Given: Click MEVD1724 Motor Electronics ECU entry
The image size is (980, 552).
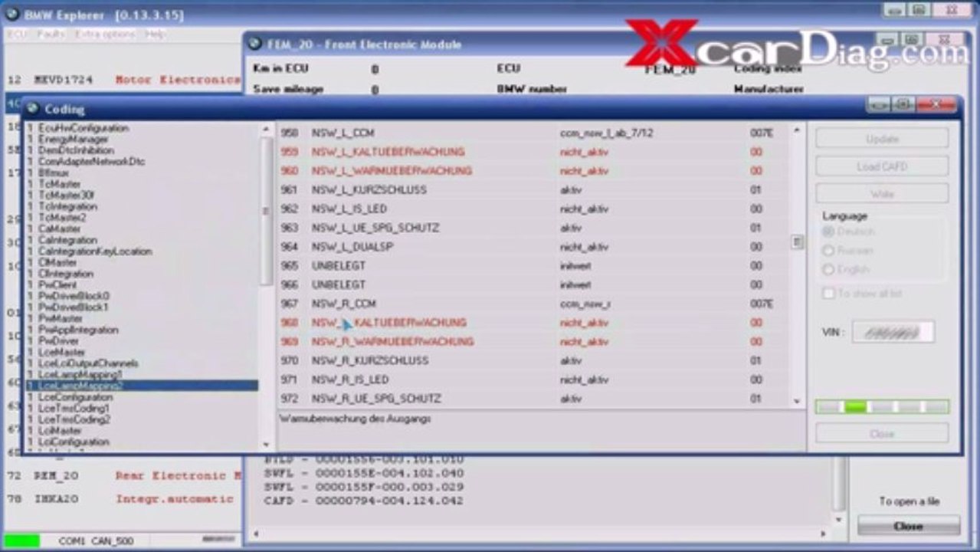Looking at the screenshot, I should tap(123, 80).
